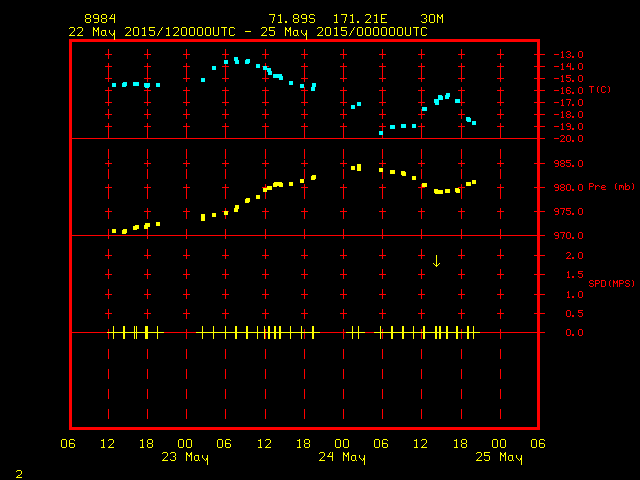Click the latitude 71.89S label
The height and width of the screenshot is (480, 640).
pos(292,19)
